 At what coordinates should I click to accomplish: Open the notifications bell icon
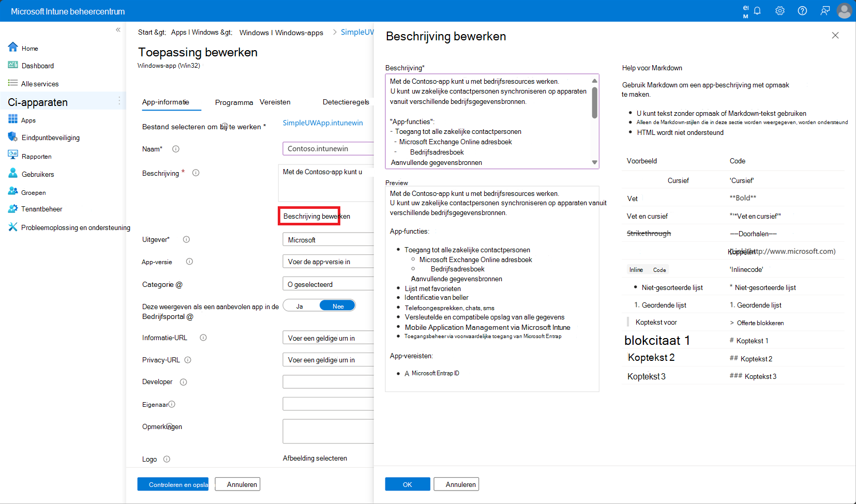pos(757,11)
